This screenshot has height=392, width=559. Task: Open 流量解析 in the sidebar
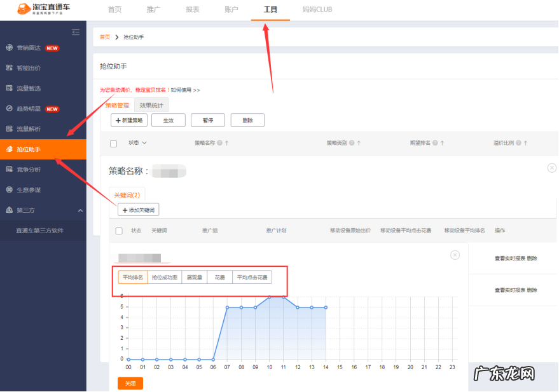click(x=29, y=129)
